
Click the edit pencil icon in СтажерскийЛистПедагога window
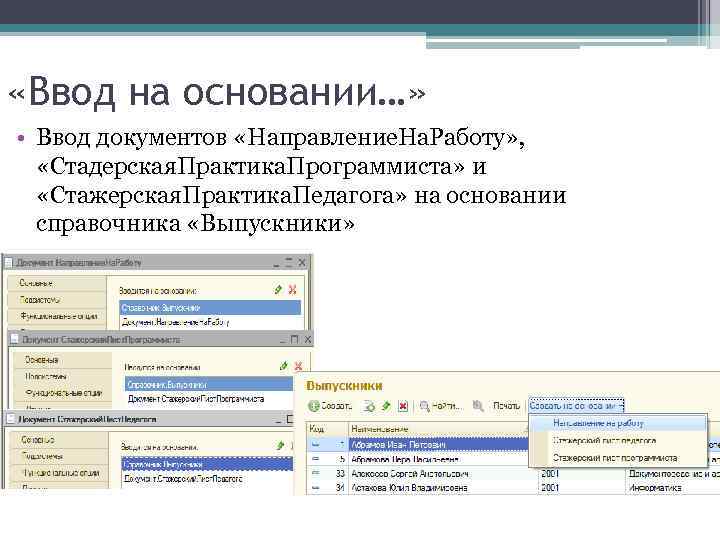click(x=280, y=445)
